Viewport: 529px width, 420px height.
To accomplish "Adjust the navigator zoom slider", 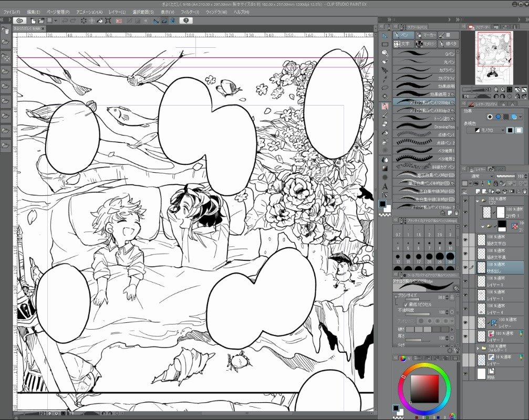I will tap(477, 90).
